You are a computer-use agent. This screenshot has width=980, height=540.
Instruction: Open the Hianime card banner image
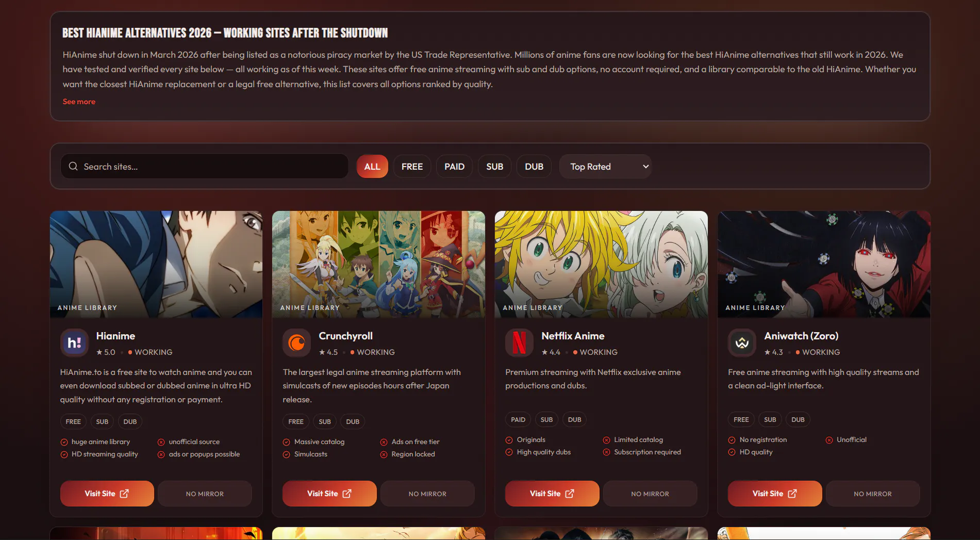click(x=156, y=264)
